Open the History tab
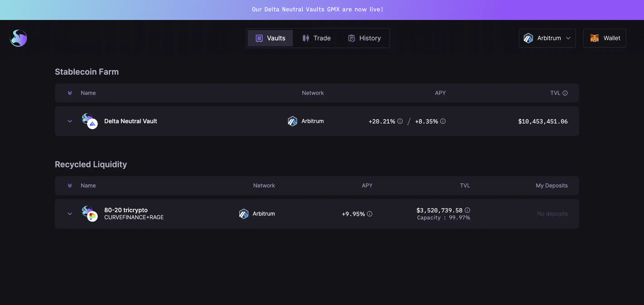The height and width of the screenshot is (305, 644). 364,38
